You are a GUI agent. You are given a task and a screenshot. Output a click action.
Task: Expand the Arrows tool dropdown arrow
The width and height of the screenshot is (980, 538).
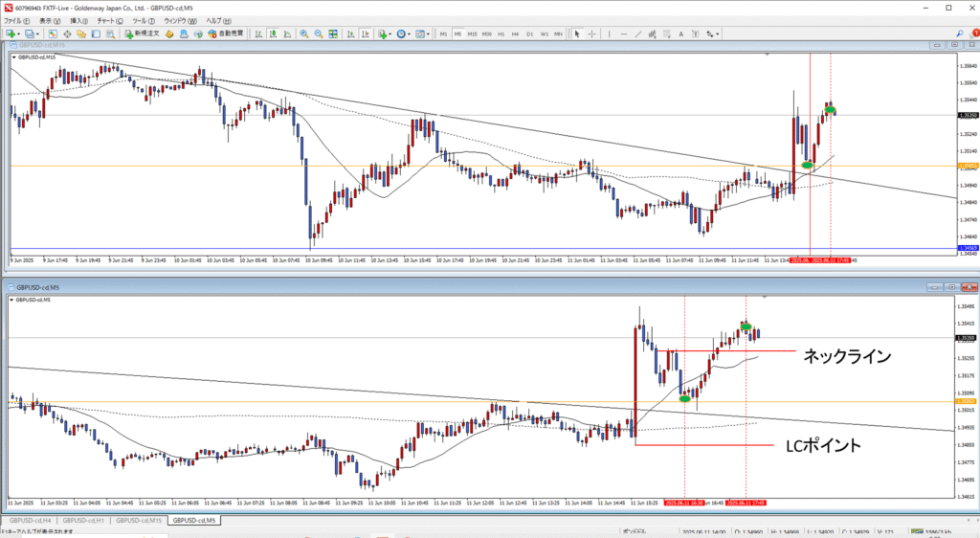[x=718, y=34]
